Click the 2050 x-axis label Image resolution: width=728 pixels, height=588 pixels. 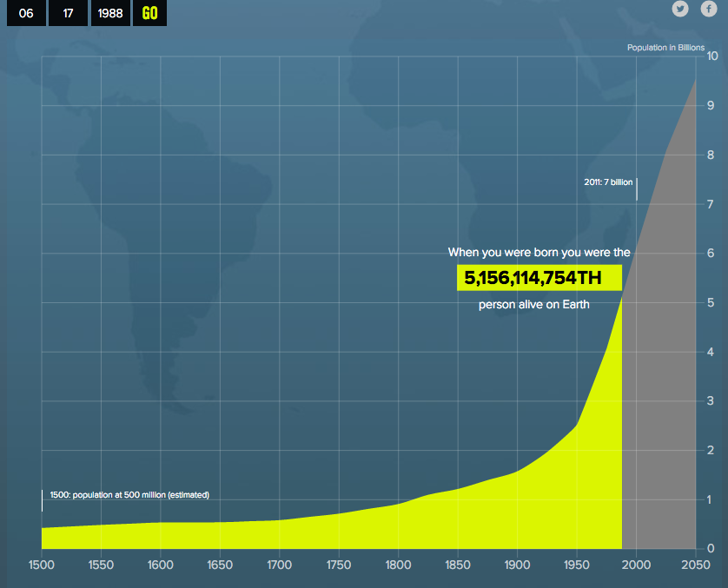click(696, 565)
